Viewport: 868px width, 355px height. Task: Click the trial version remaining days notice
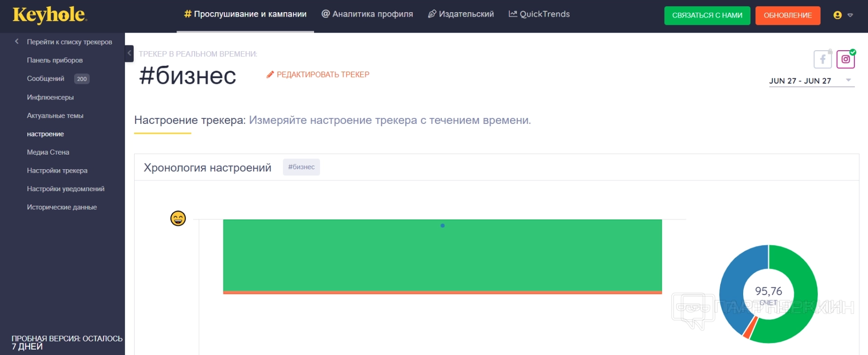[x=67, y=342]
